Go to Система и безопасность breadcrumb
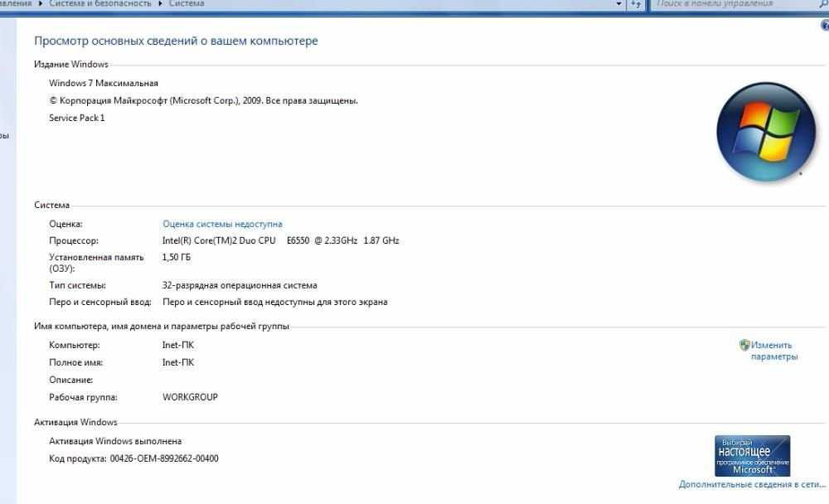The height and width of the screenshot is (504, 829). (x=100, y=3)
